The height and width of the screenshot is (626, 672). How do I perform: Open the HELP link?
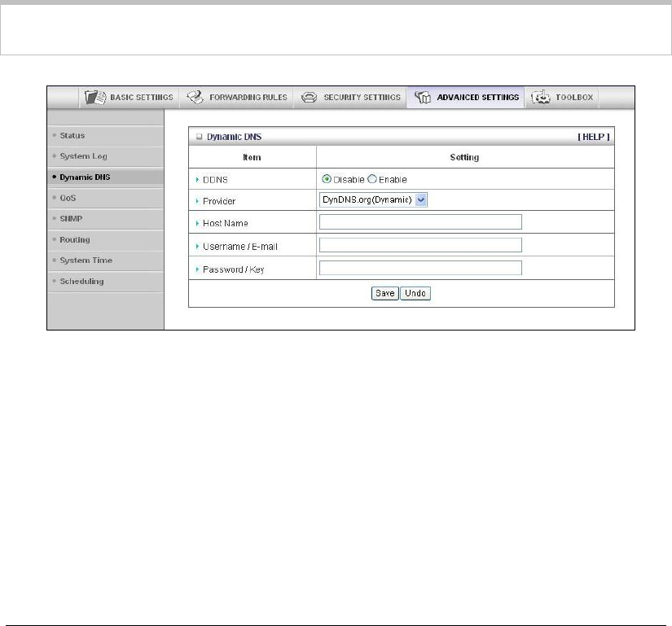(x=594, y=137)
